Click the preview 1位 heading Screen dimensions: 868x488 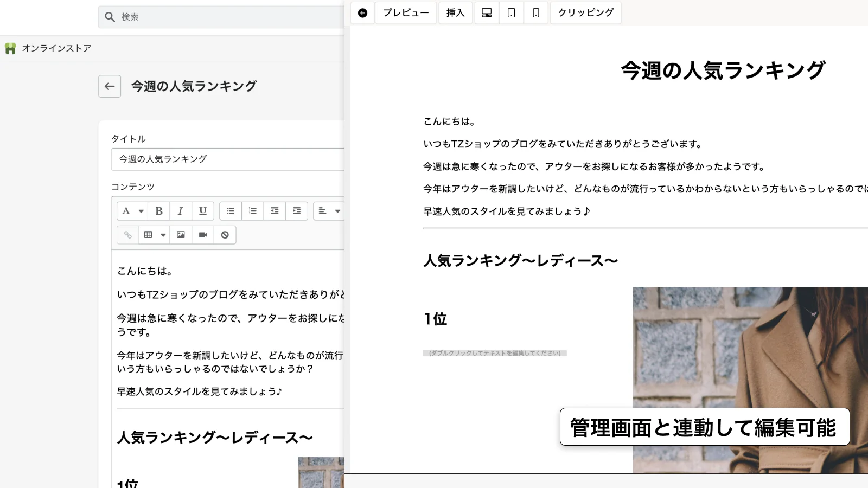(x=436, y=319)
